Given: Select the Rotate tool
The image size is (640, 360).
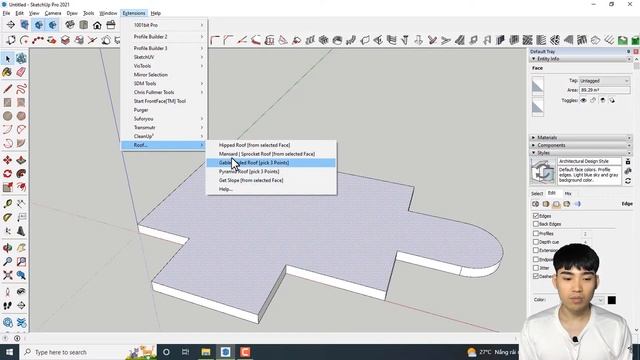Looking at the screenshot, I should [7, 174].
